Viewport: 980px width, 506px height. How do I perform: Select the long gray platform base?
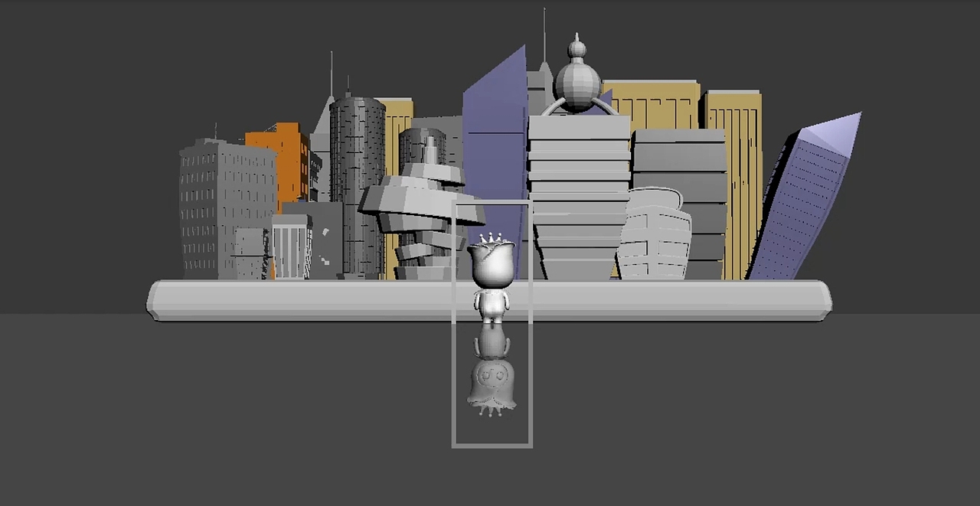click(x=489, y=300)
